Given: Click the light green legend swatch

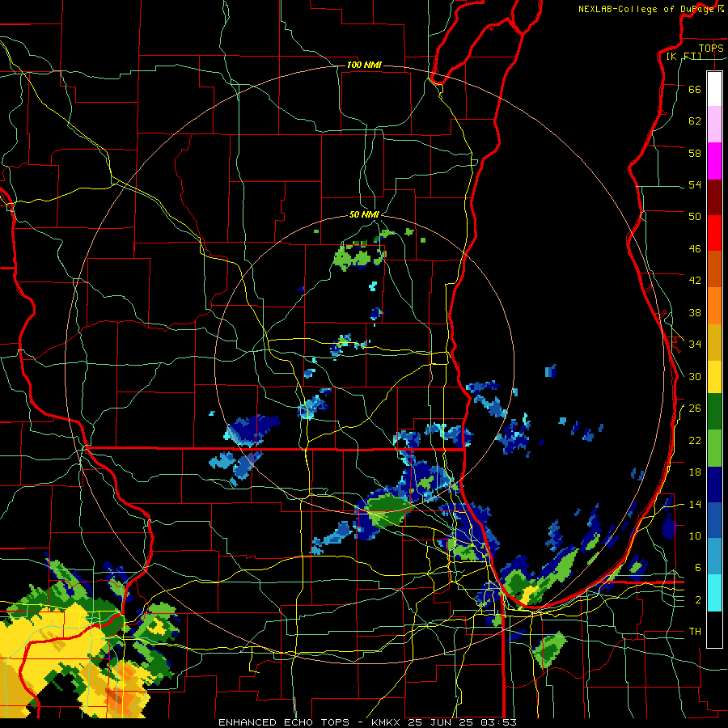Looking at the screenshot, I should click(714, 448).
